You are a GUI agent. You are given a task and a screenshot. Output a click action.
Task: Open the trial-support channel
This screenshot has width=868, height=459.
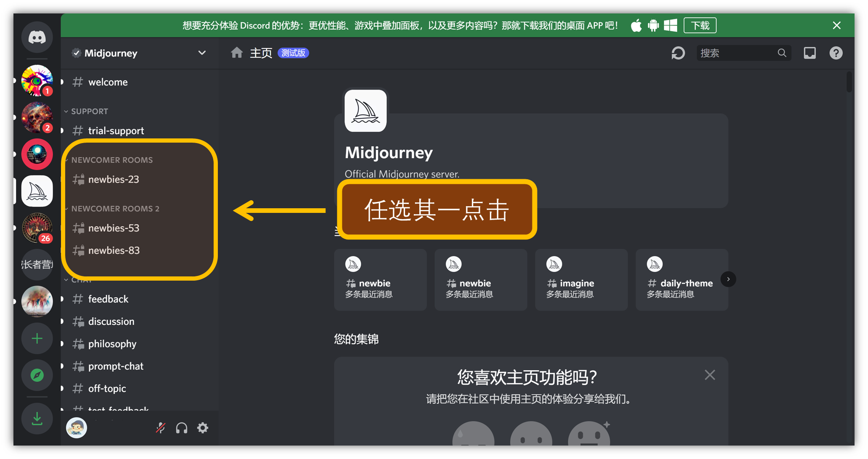115,130
